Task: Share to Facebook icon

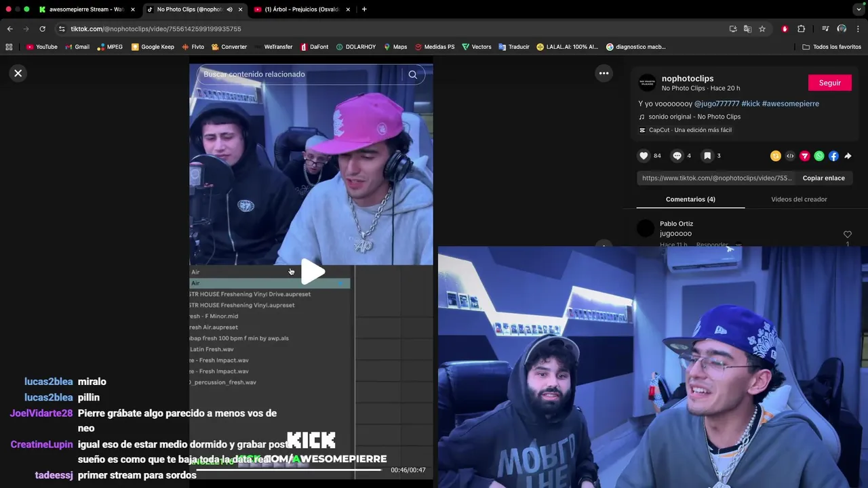Action: (x=833, y=156)
